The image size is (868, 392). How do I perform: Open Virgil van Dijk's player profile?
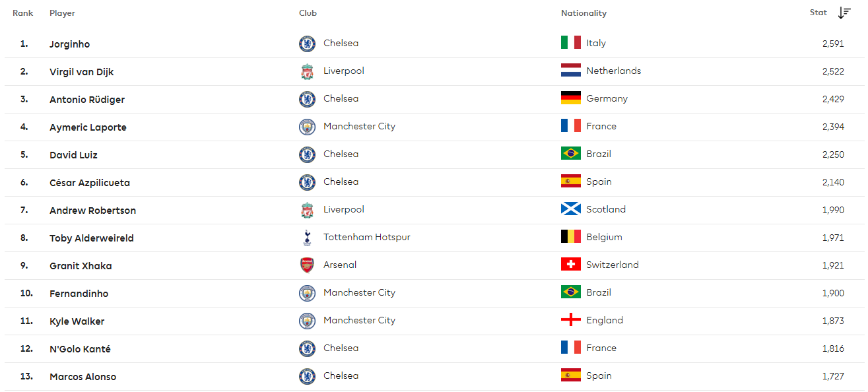pyautogui.click(x=82, y=72)
